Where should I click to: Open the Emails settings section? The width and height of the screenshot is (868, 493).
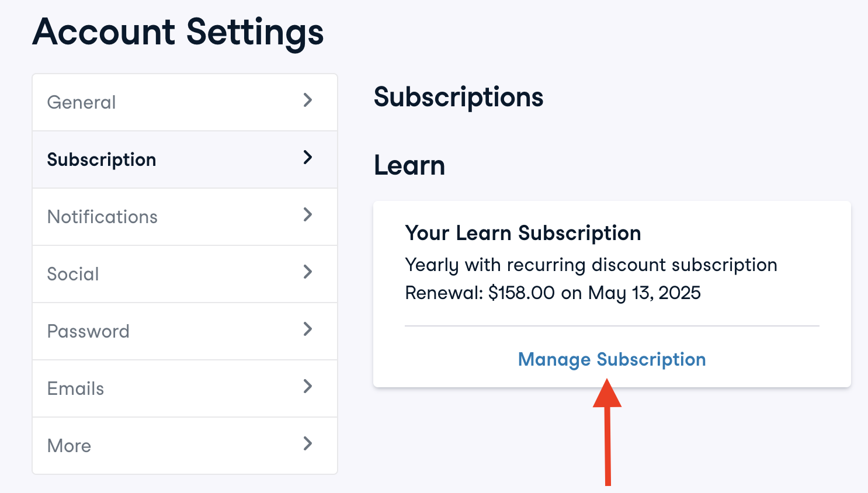76,389
